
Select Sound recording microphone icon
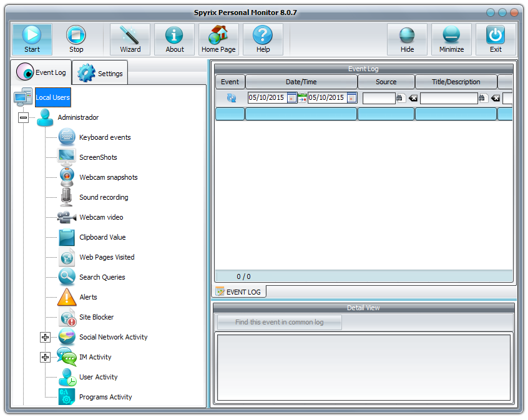[67, 197]
